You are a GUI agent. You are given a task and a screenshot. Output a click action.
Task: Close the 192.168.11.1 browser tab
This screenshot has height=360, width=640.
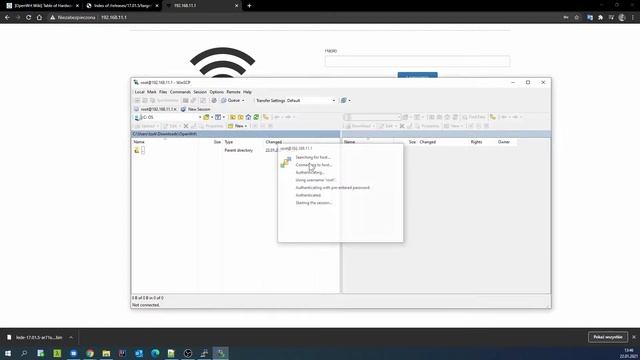236,6
